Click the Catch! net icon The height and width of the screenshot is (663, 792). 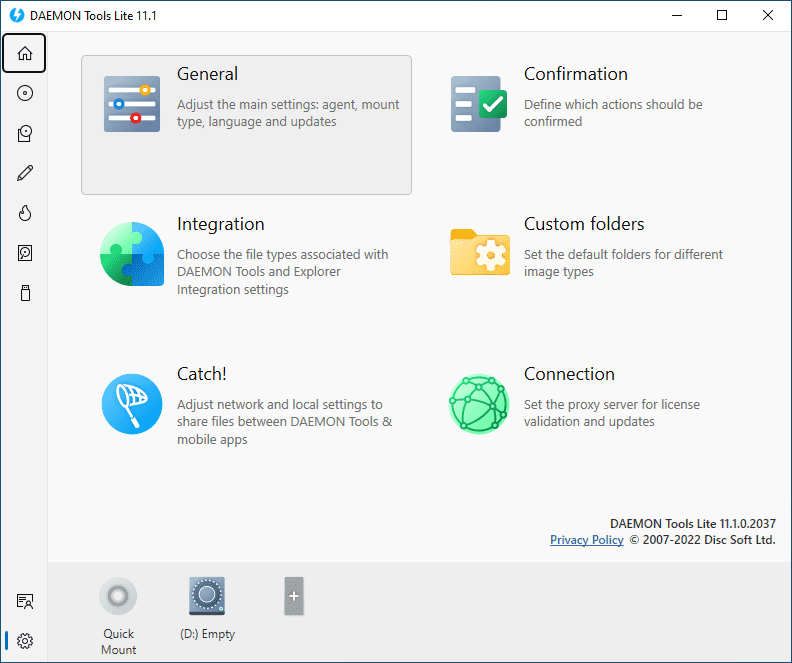coord(132,403)
